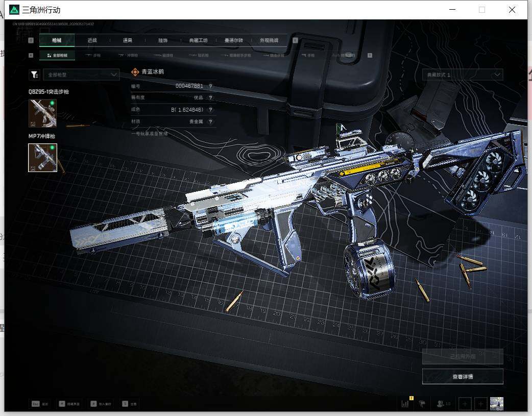532x416 pixels.
Task: Select the QBZ95-1突击步枪 skin thumbnail
Action: (x=42, y=113)
